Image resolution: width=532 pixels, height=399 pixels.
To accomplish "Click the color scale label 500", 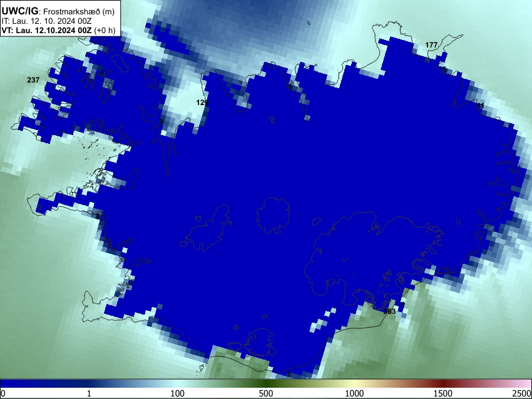I will point(265,393).
